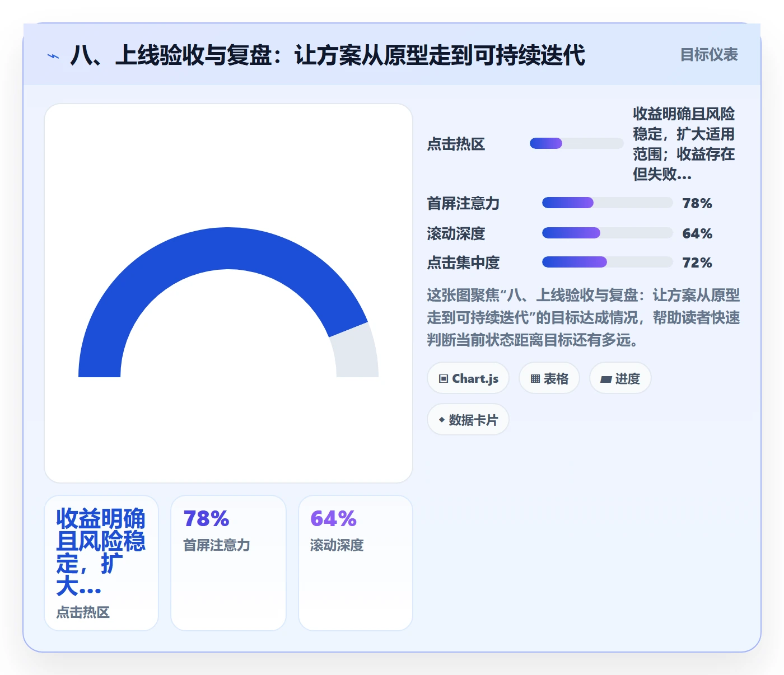Click the 64% value next to 滚动深度 bar
This screenshot has height=675, width=784.
[x=697, y=233]
